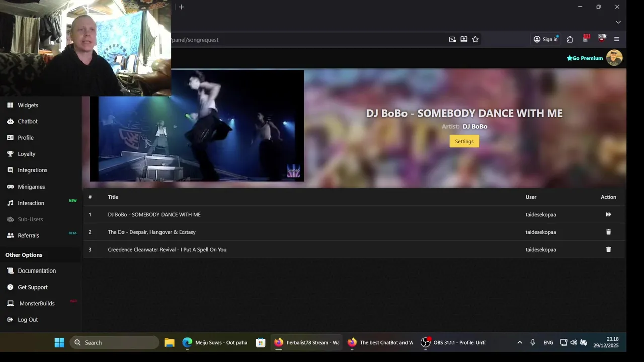
Task: Click the MonsterBuilds computer icon
Action: [10, 303]
